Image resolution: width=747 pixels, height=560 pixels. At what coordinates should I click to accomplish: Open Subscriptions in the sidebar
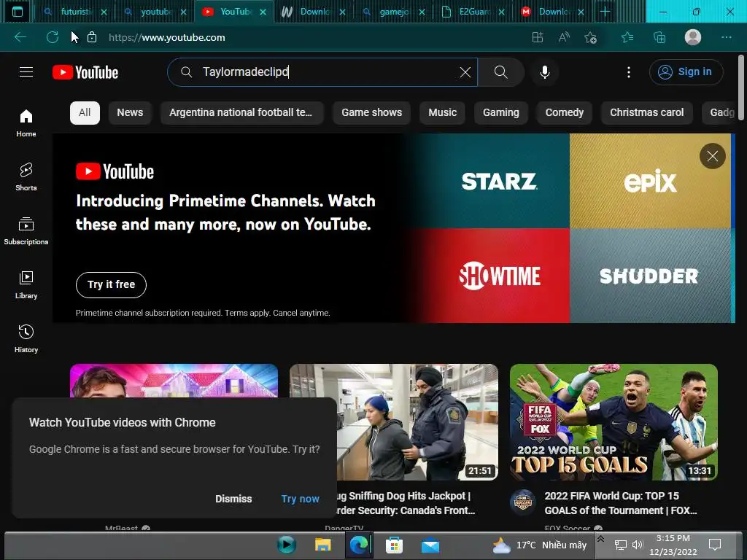(26, 230)
